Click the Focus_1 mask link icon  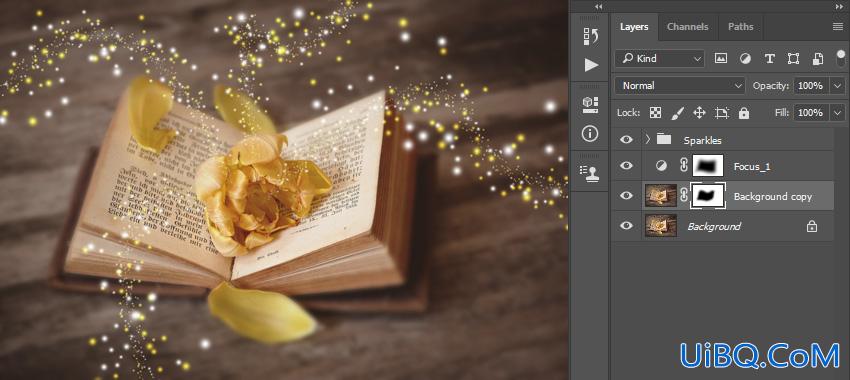(x=684, y=166)
